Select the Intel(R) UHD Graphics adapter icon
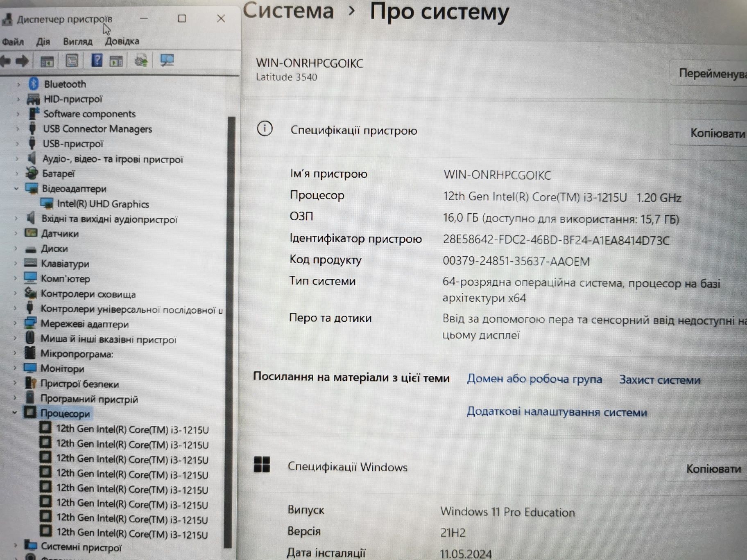Viewport: 747px width, 560px height. click(x=47, y=203)
